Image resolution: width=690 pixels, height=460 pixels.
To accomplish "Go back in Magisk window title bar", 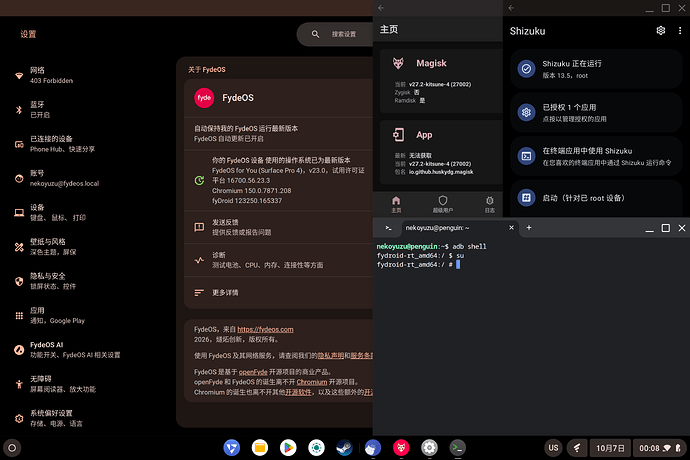I will (381, 8).
